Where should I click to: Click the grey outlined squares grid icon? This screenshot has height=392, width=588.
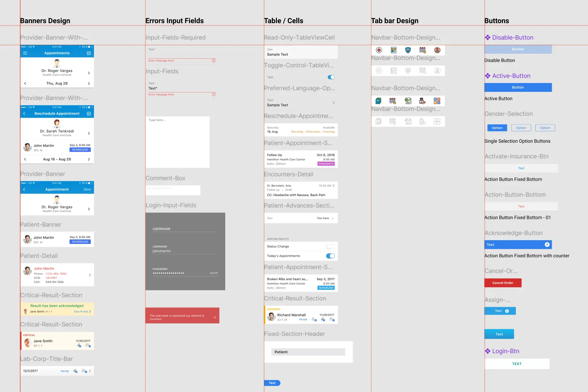click(x=437, y=121)
